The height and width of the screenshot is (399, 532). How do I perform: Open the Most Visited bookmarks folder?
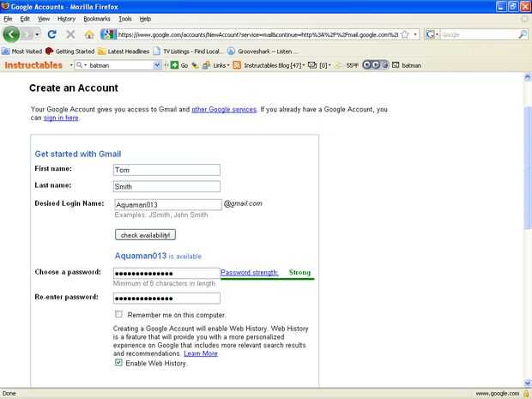[x=21, y=51]
